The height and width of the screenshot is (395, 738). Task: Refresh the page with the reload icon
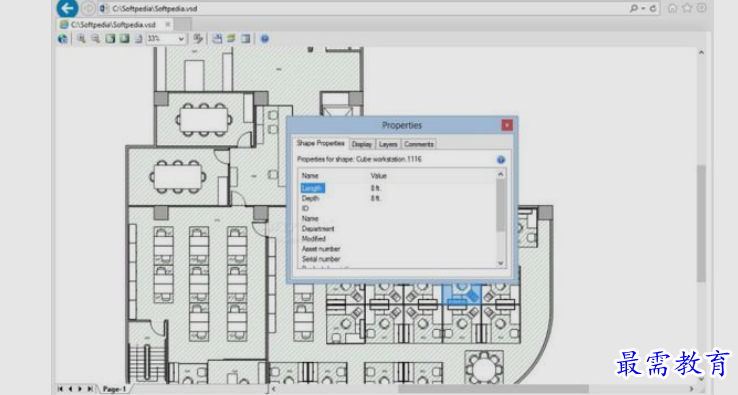pos(653,8)
